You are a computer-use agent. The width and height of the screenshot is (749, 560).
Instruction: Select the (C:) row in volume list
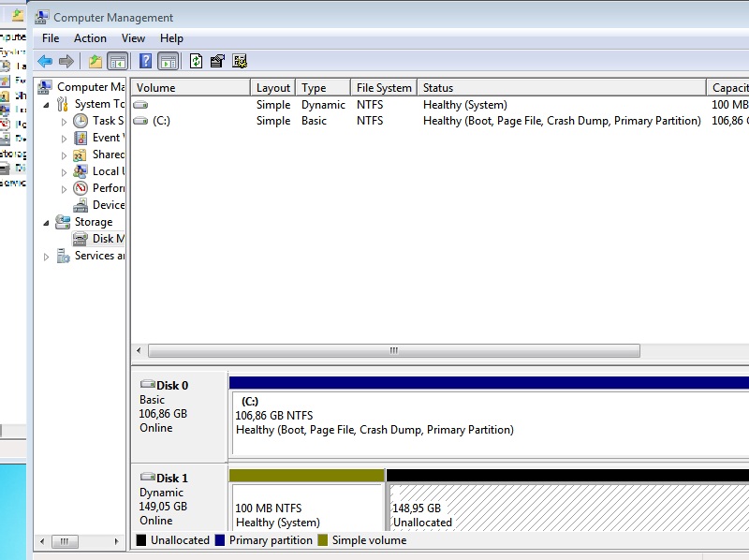pos(440,121)
